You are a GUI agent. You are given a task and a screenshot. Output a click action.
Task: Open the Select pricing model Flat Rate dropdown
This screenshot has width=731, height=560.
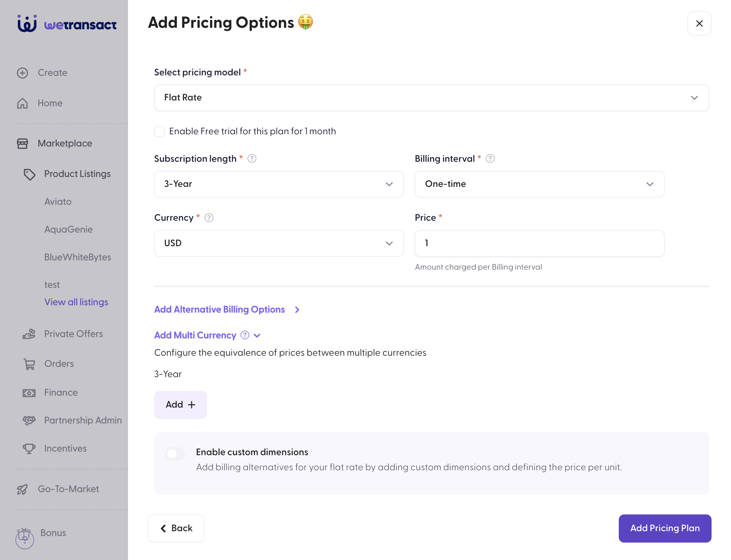[x=431, y=98]
